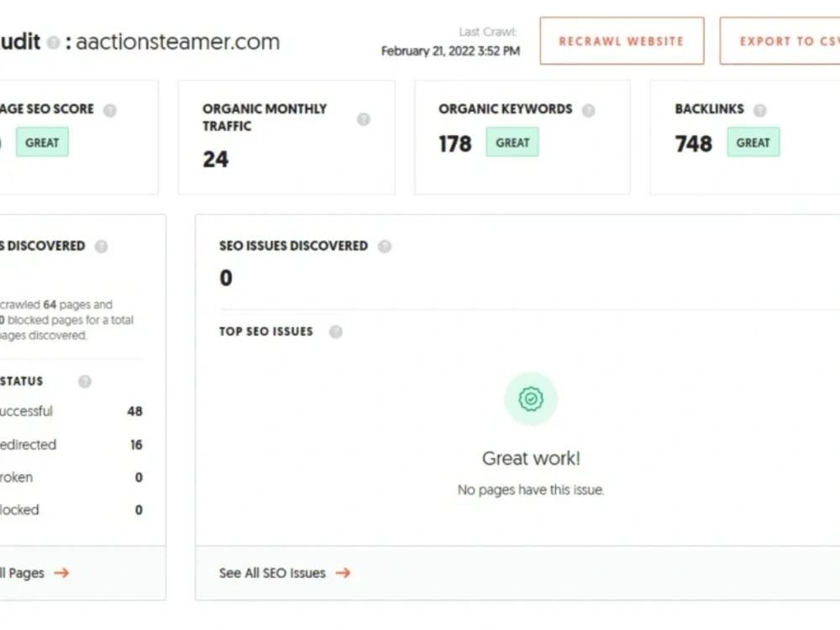The width and height of the screenshot is (840, 630).
Task: Click the Successful status row label
Action: coord(26,412)
